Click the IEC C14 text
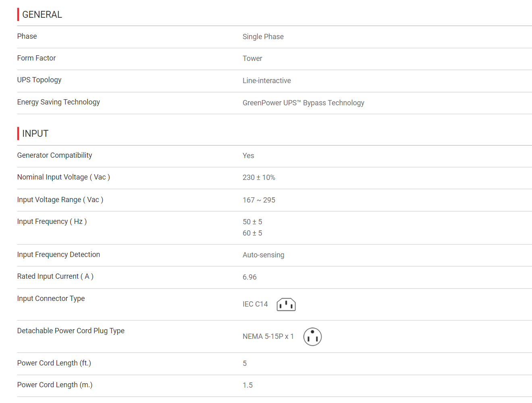532x403 pixels. (x=255, y=304)
